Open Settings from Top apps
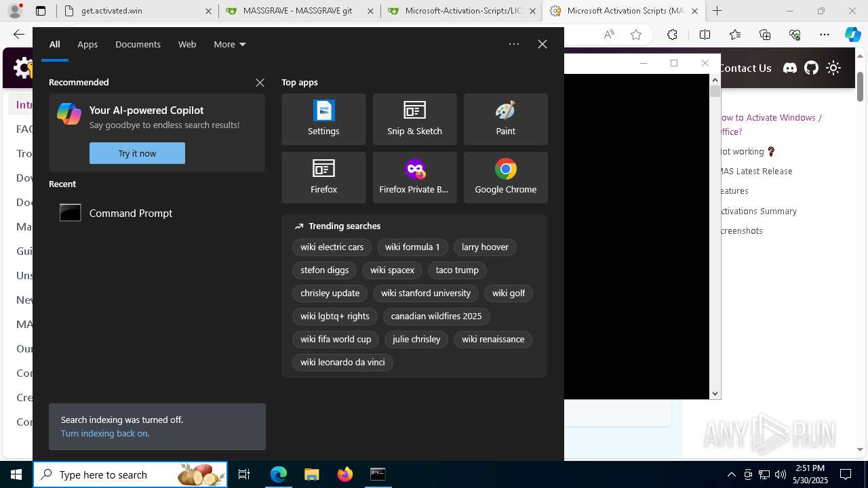 [x=323, y=119]
